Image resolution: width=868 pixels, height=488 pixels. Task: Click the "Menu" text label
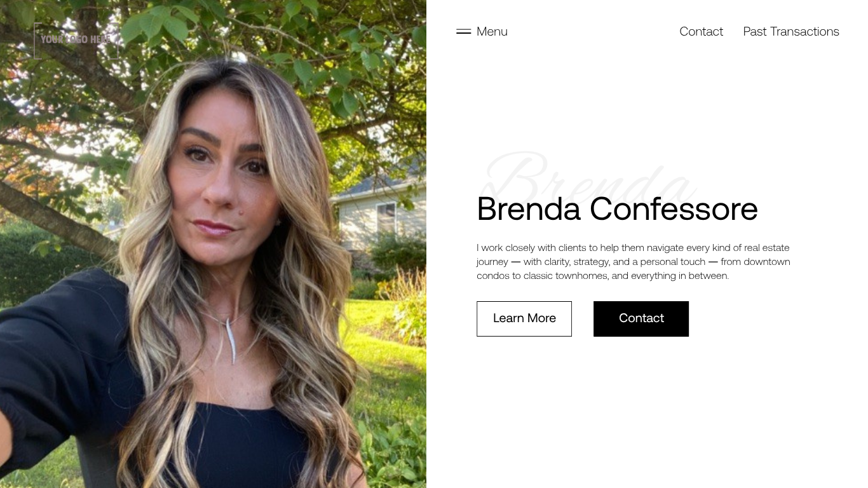click(x=492, y=31)
